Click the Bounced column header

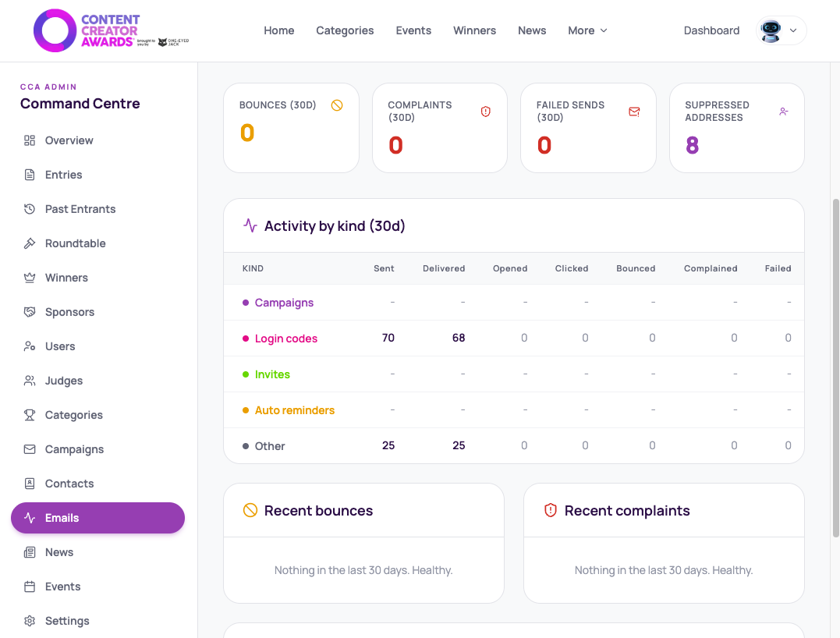click(x=636, y=268)
